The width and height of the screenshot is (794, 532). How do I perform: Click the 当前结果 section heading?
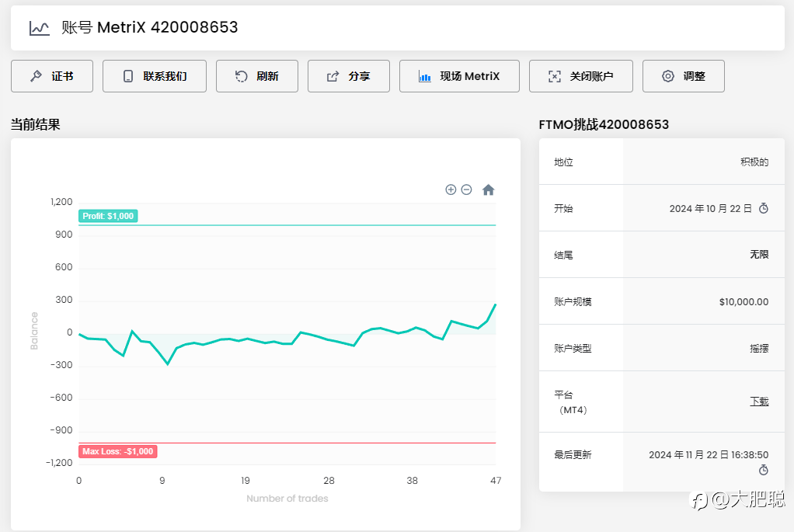click(35, 124)
